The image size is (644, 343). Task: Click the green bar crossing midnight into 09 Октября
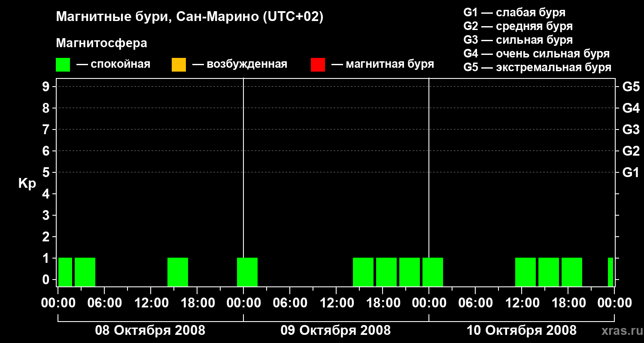coord(247,272)
